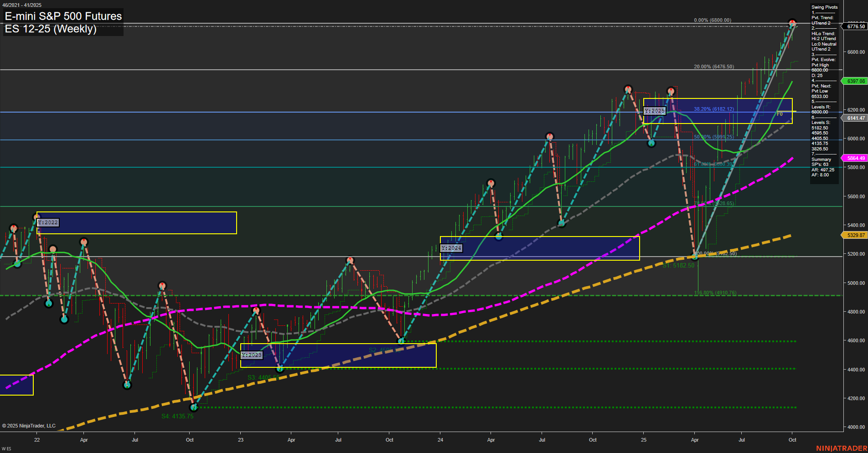The height and width of the screenshot is (453, 868).
Task: Expand the Swing Pivots summary panel
Action: click(823, 7)
